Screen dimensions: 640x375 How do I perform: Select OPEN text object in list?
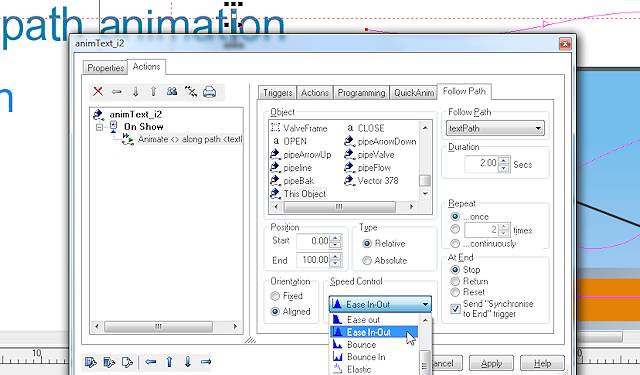[x=289, y=142]
